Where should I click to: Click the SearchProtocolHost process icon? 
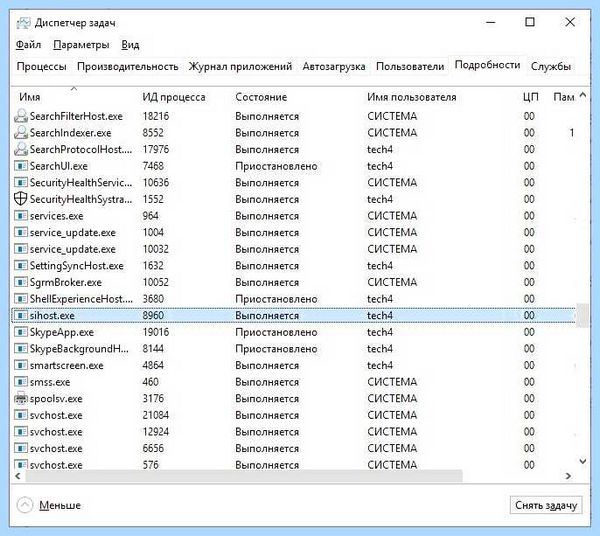click(x=21, y=149)
